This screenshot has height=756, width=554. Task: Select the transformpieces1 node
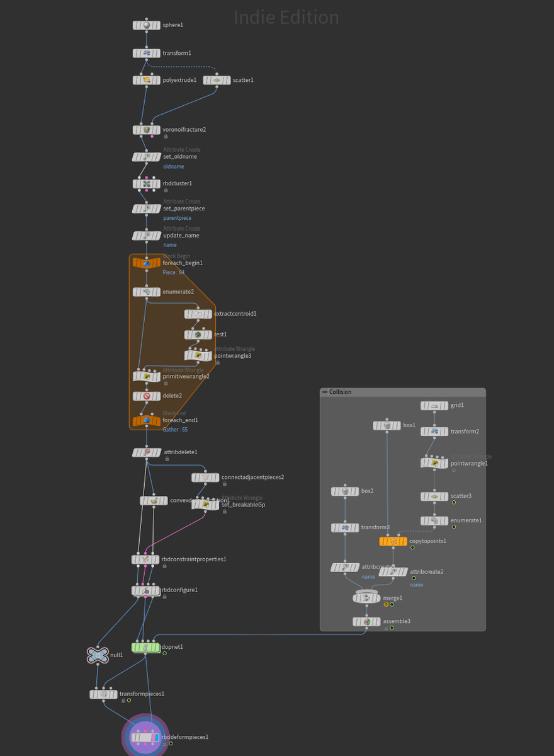(103, 694)
